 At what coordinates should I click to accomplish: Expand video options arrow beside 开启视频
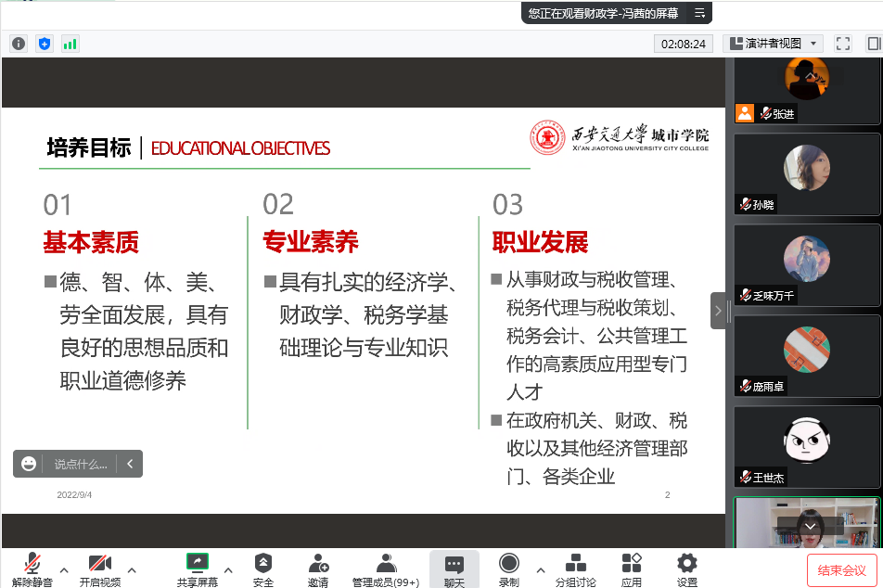tap(132, 569)
